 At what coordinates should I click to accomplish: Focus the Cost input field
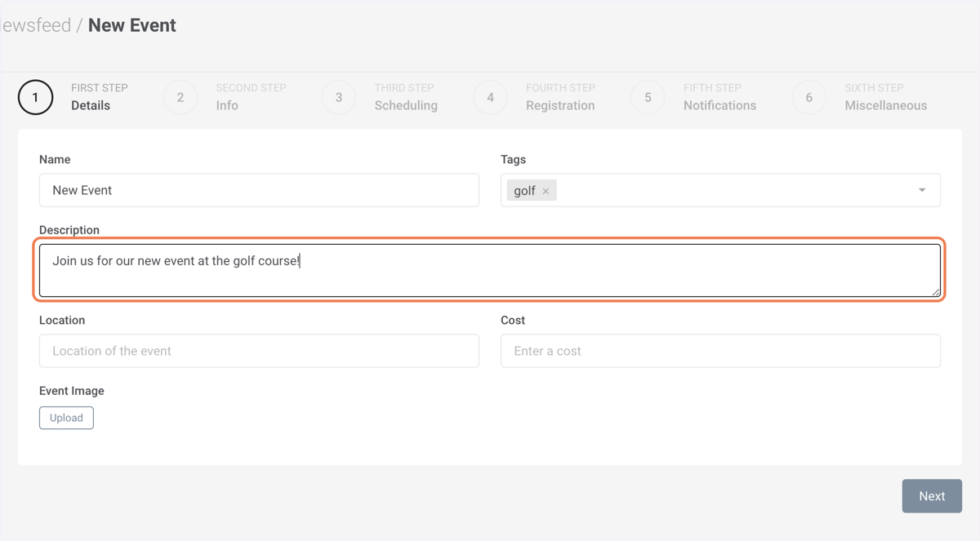click(720, 351)
